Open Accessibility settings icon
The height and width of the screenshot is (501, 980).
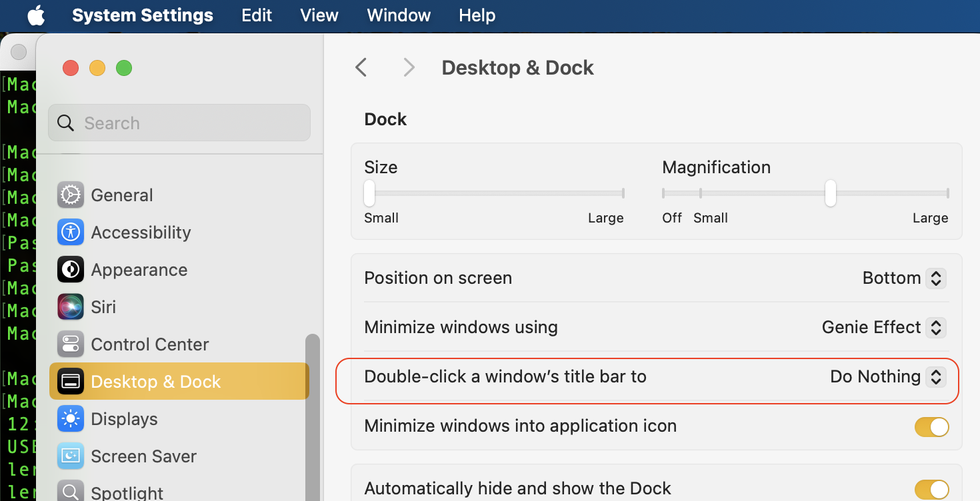pos(71,232)
